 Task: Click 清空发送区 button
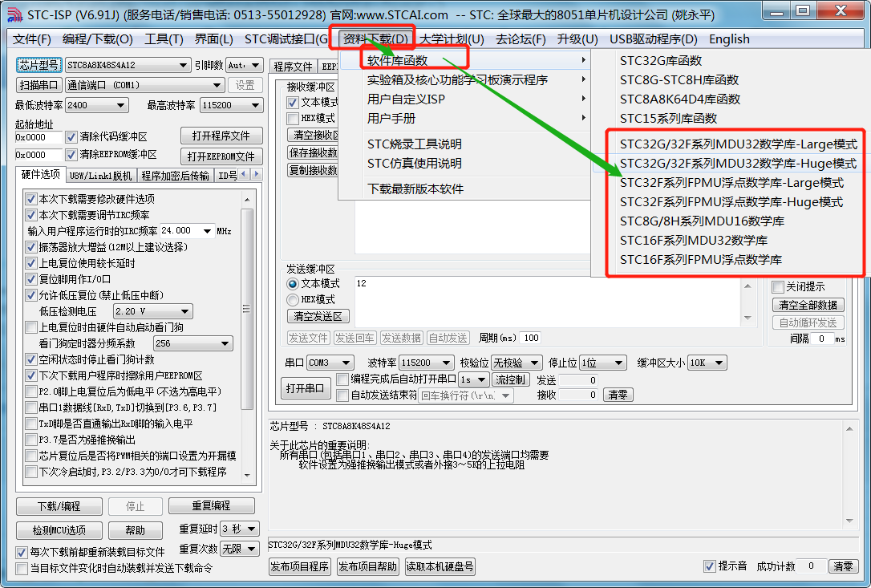(x=318, y=316)
